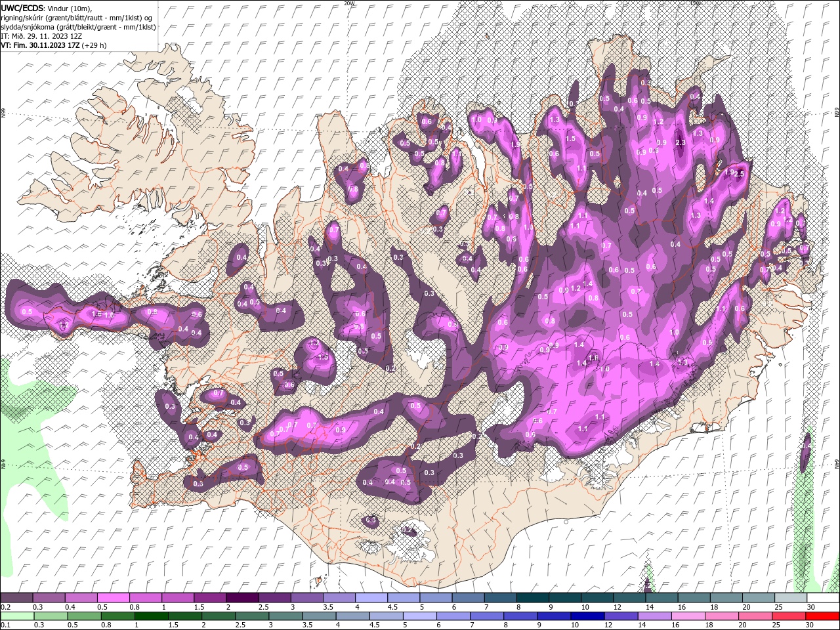
Task: Click the 2.5 value on the northeast map area
Action: 740,174
